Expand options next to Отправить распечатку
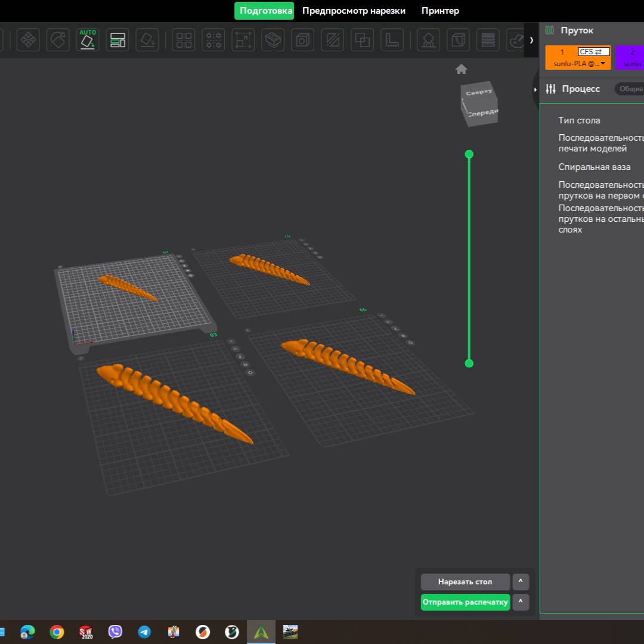 tap(521, 602)
